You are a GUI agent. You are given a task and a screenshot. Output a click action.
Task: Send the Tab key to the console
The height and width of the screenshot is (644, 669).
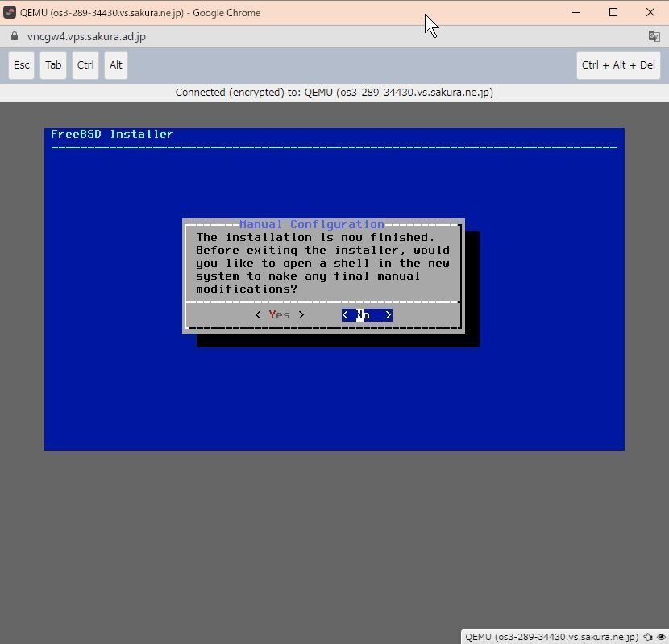coord(53,65)
